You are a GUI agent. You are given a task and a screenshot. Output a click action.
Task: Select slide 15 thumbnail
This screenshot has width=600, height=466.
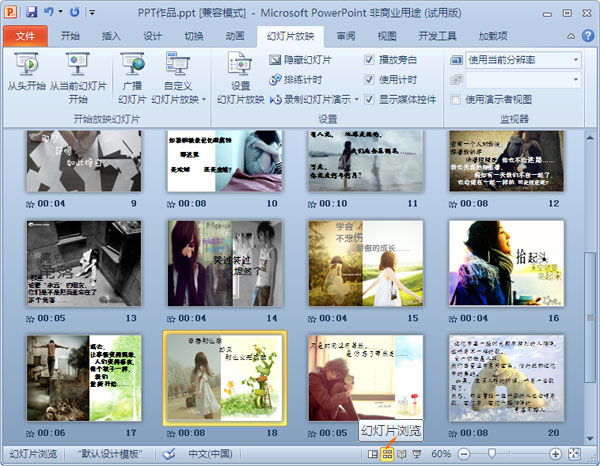point(366,263)
